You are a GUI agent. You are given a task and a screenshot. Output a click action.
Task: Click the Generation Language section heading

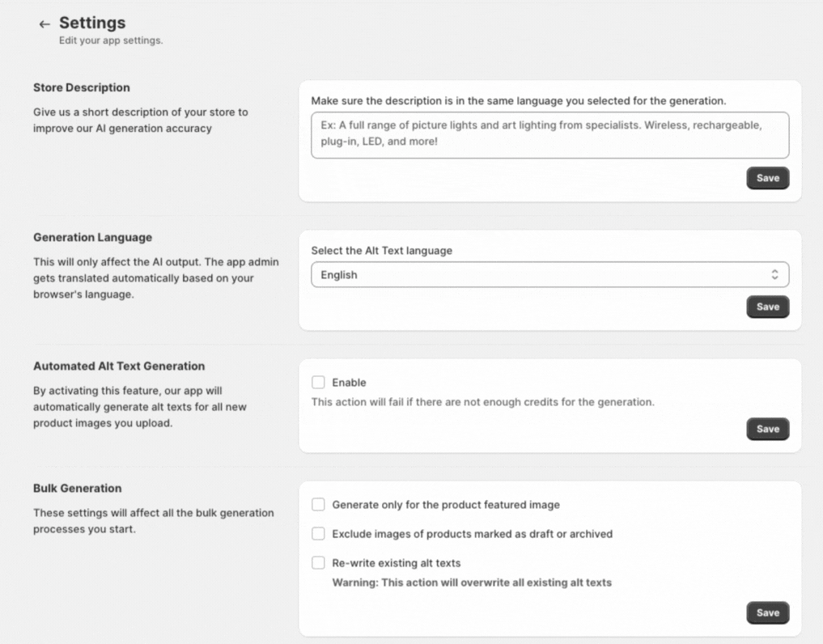tap(92, 237)
